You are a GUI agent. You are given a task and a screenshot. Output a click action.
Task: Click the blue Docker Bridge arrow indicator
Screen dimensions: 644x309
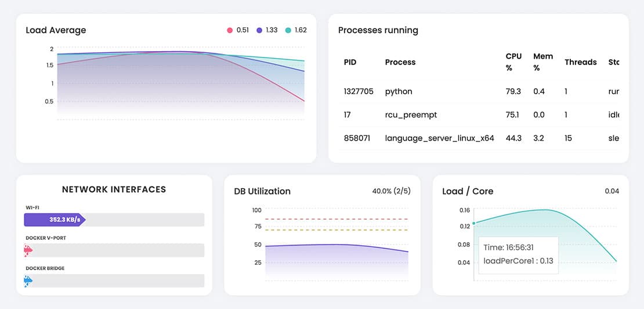click(27, 281)
